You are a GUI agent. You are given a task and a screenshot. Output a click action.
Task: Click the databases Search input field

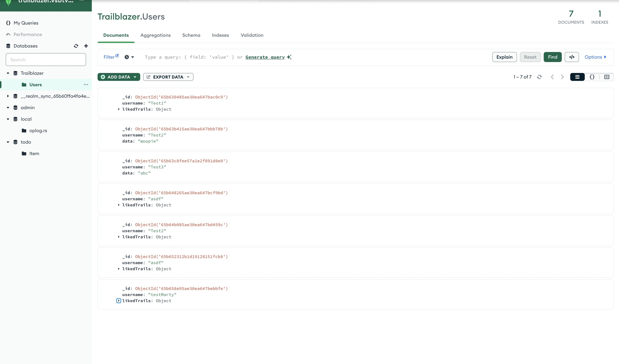pyautogui.click(x=46, y=60)
